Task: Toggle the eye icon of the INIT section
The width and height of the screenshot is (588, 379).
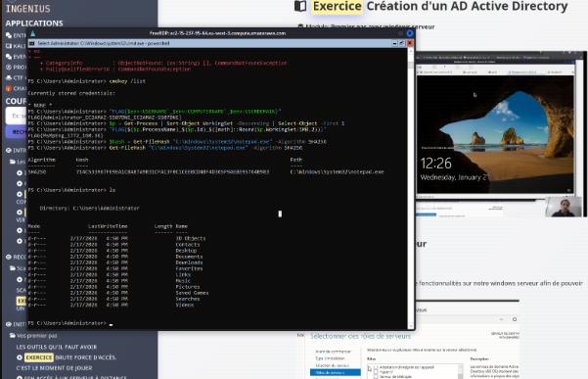Action: click(9, 324)
